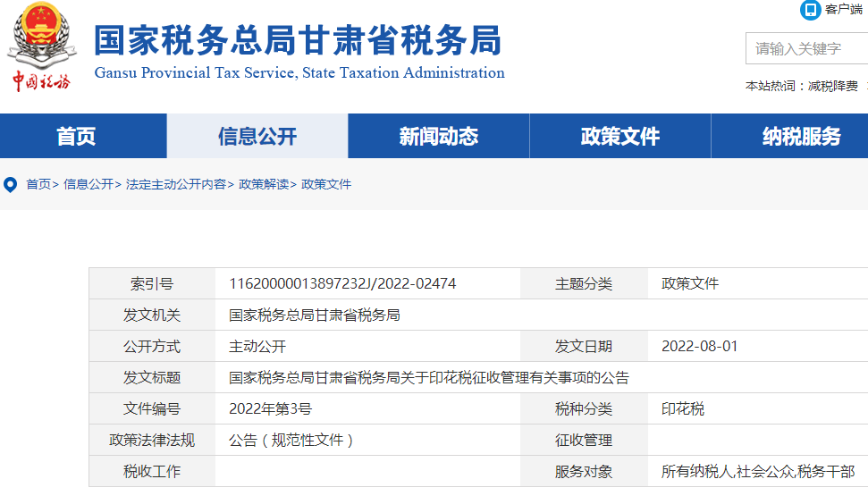Go to the 首页 navigation tab
The height and width of the screenshot is (496, 868).
(x=76, y=137)
